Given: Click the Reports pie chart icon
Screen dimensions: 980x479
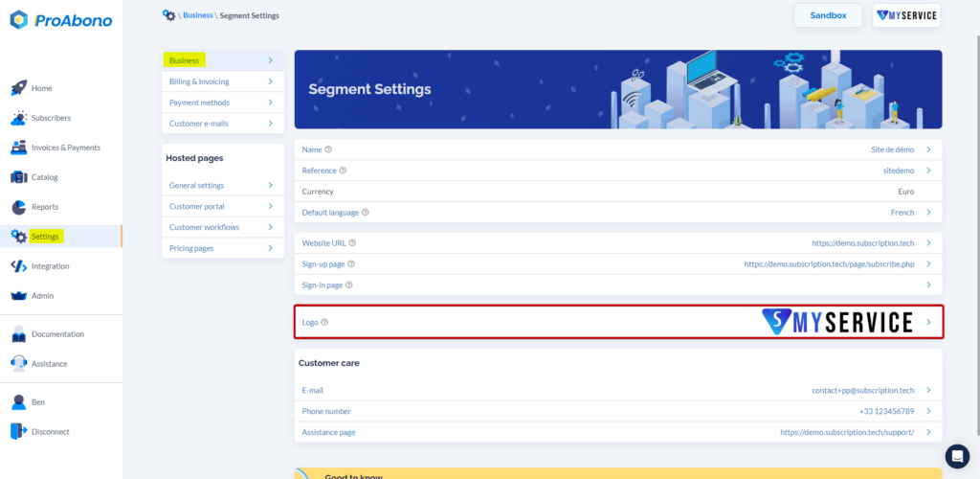Looking at the screenshot, I should [x=19, y=207].
